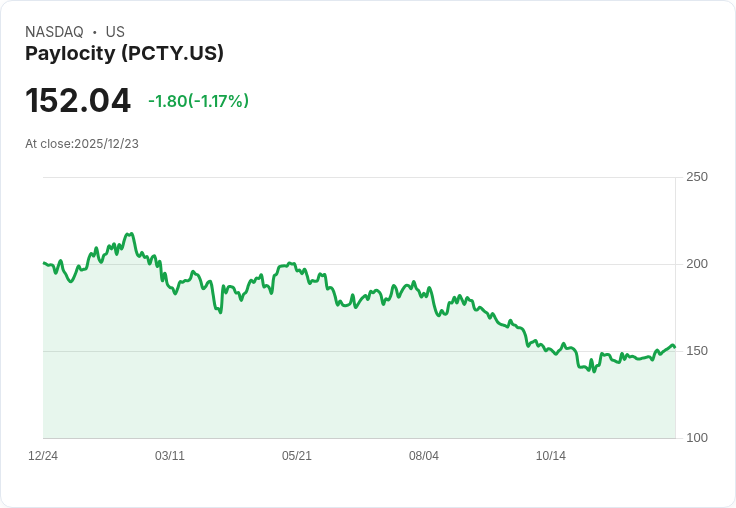Click the 12/24 date axis label
The width and height of the screenshot is (736, 508).
pos(43,455)
